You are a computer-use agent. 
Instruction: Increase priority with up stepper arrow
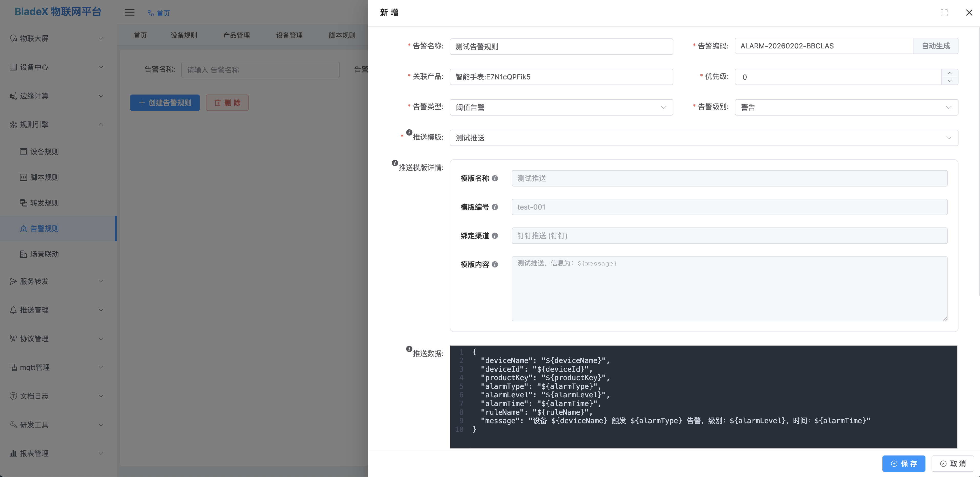[950, 73]
